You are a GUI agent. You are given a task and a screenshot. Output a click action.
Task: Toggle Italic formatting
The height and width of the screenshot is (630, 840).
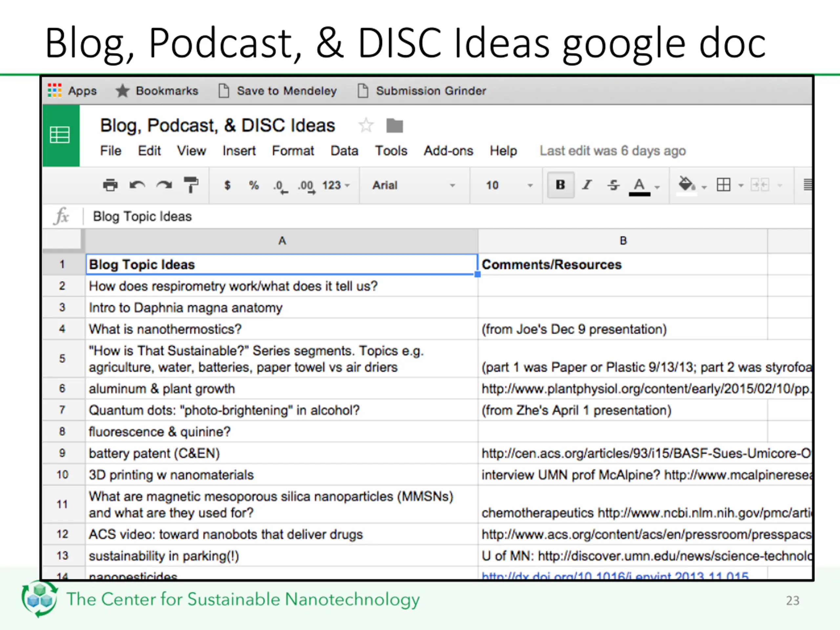(587, 185)
